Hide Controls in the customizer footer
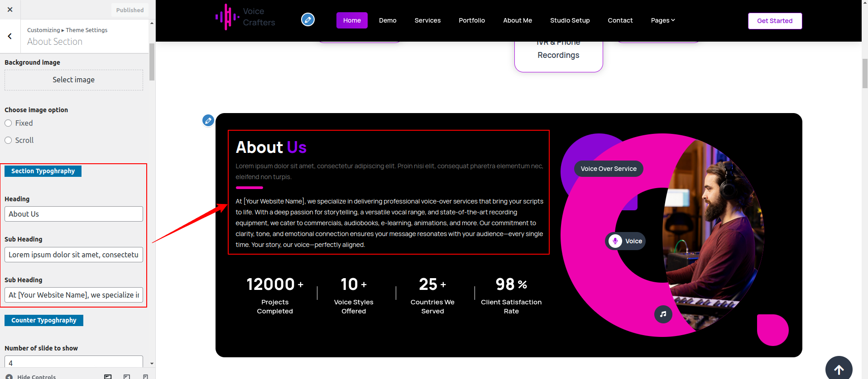The width and height of the screenshot is (868, 379). (x=31, y=376)
